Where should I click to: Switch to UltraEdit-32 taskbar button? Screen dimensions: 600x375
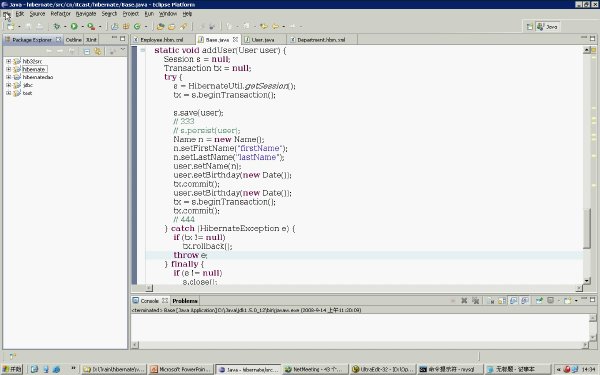point(383,369)
